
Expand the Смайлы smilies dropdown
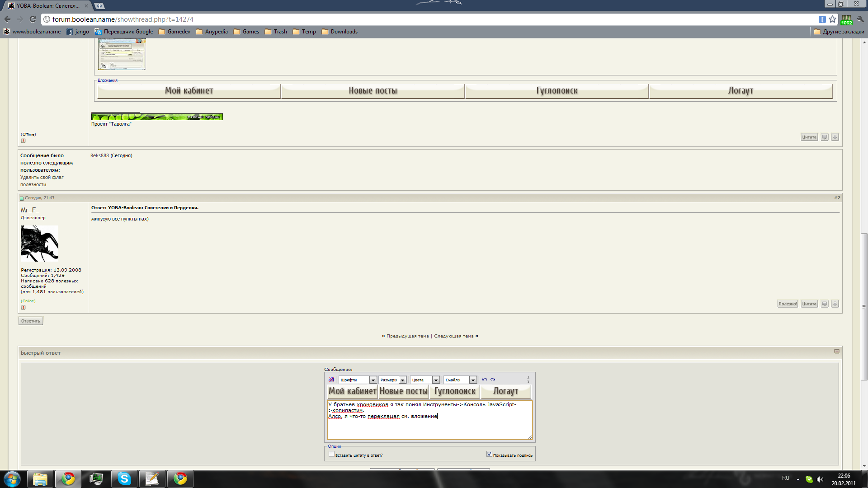473,380
